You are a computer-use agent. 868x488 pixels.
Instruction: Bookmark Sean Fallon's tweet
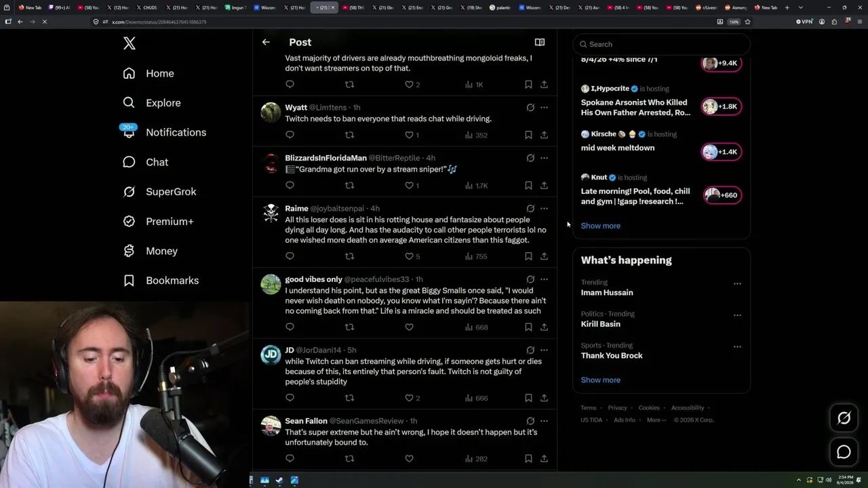[528, 459]
